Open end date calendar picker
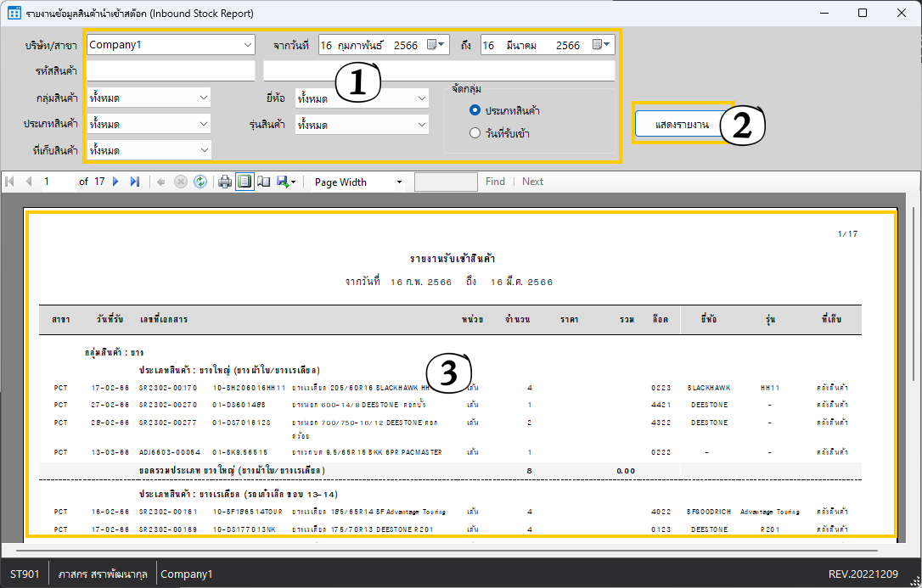The width and height of the screenshot is (922, 588). (600, 45)
